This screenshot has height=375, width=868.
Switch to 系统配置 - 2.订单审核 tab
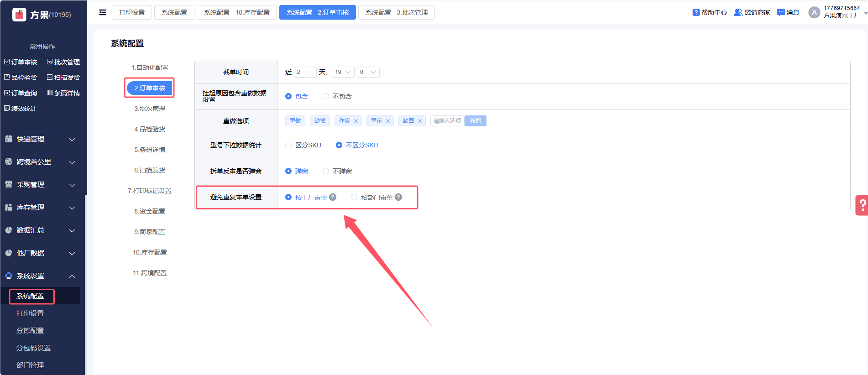318,12
